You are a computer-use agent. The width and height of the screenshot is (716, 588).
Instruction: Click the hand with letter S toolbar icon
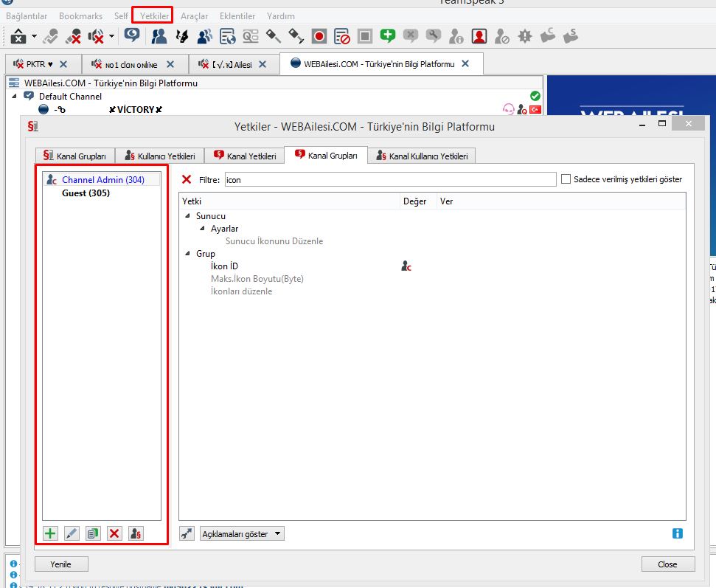click(x=570, y=35)
